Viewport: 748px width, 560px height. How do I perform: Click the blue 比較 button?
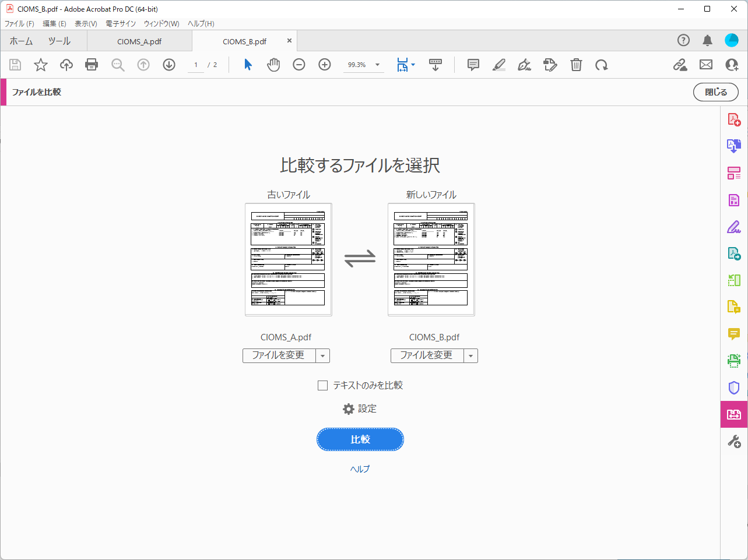pos(360,439)
